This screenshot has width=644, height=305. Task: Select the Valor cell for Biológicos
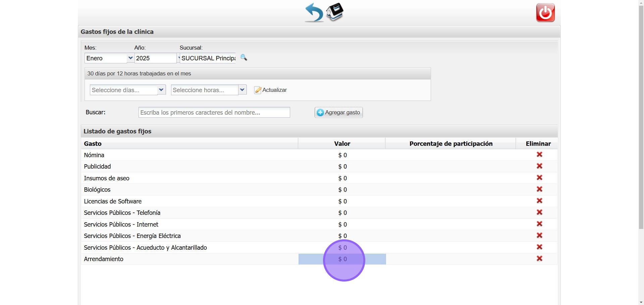coord(342,190)
